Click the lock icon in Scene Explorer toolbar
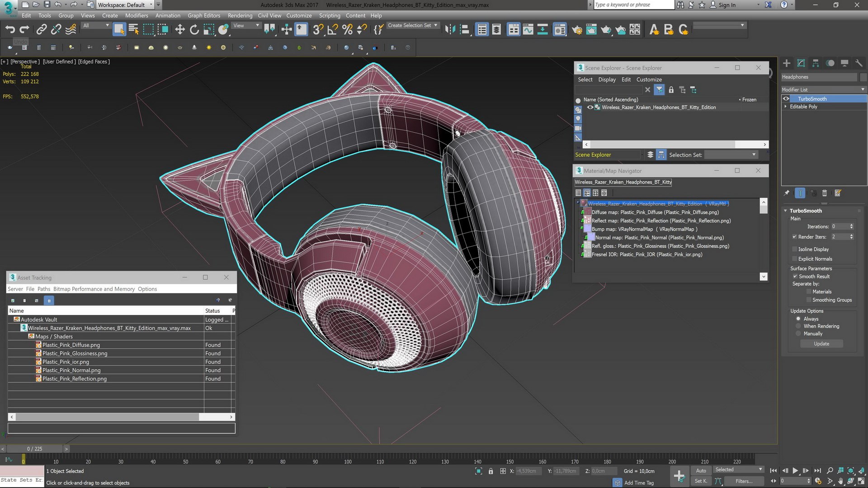Image resolution: width=868 pixels, height=488 pixels. (x=671, y=90)
